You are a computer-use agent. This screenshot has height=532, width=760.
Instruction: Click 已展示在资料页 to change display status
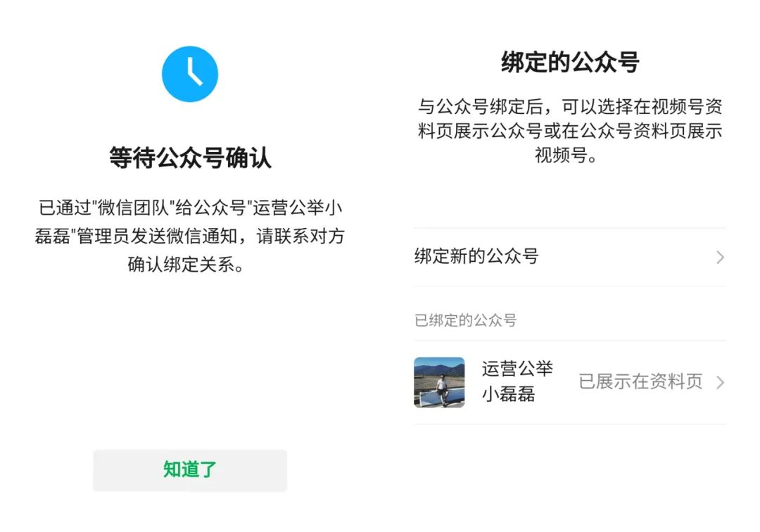[639, 382]
